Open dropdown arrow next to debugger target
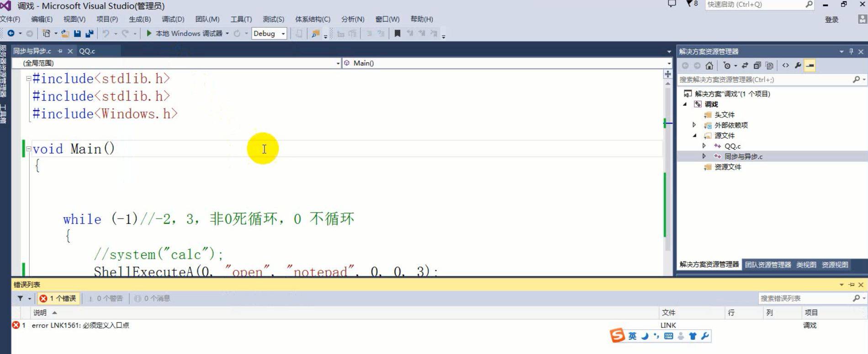This screenshot has height=354, width=868. click(227, 33)
